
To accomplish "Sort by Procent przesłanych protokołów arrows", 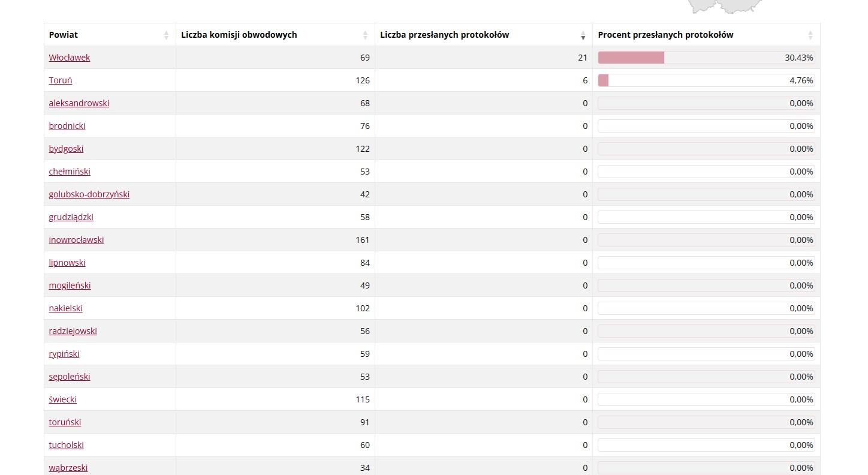I will point(810,35).
